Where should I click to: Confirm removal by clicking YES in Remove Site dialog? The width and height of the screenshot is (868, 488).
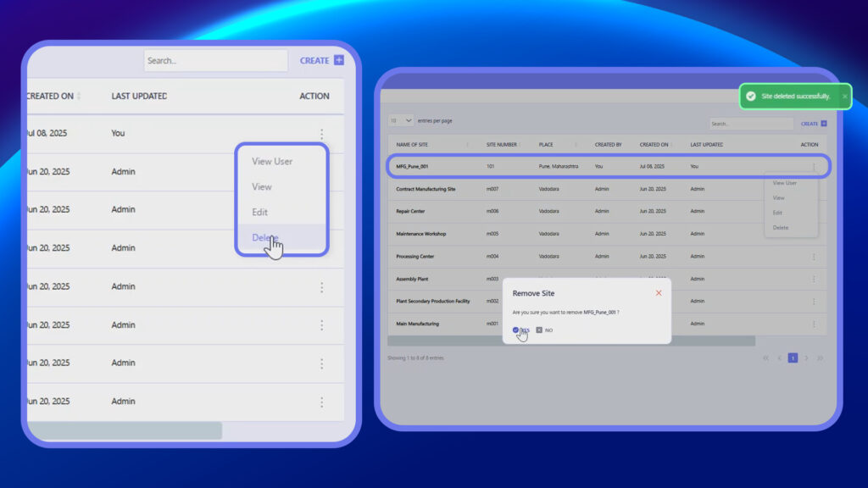[x=521, y=330]
